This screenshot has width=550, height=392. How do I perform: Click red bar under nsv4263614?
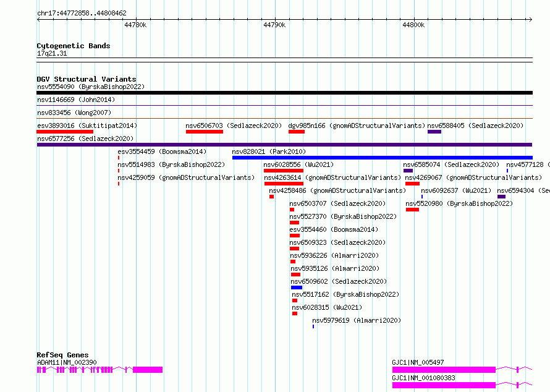click(284, 184)
